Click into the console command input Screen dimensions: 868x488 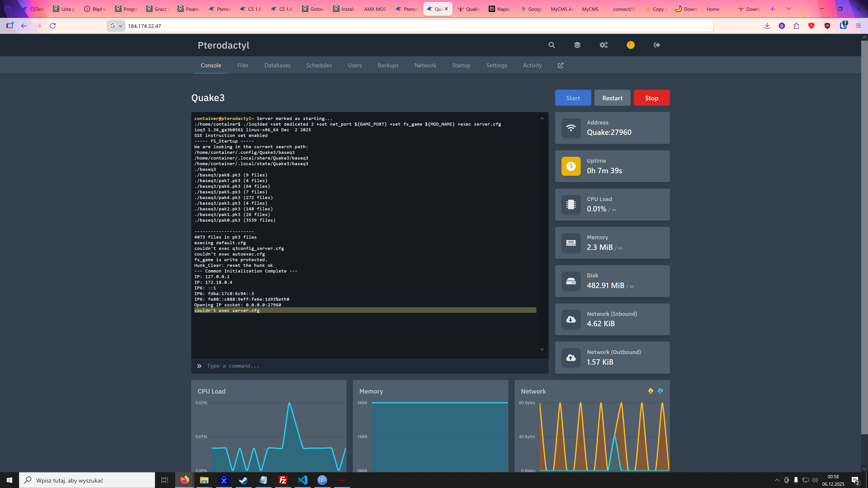point(371,366)
